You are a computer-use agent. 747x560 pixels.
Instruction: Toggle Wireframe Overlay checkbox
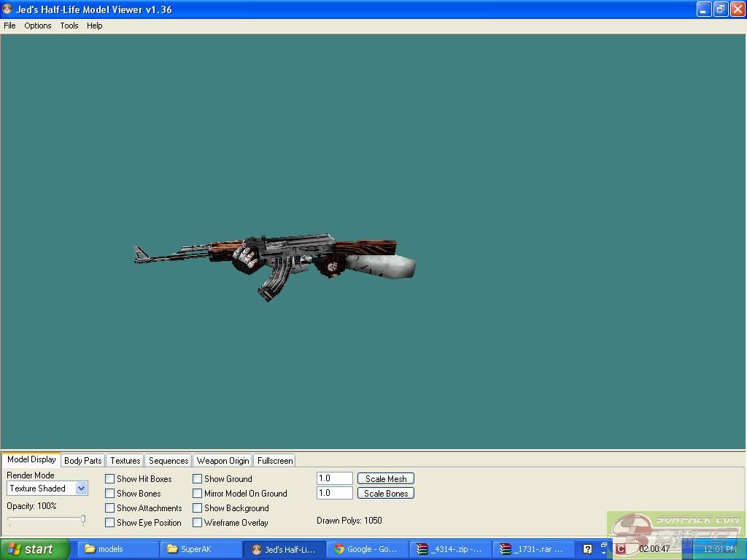(197, 522)
